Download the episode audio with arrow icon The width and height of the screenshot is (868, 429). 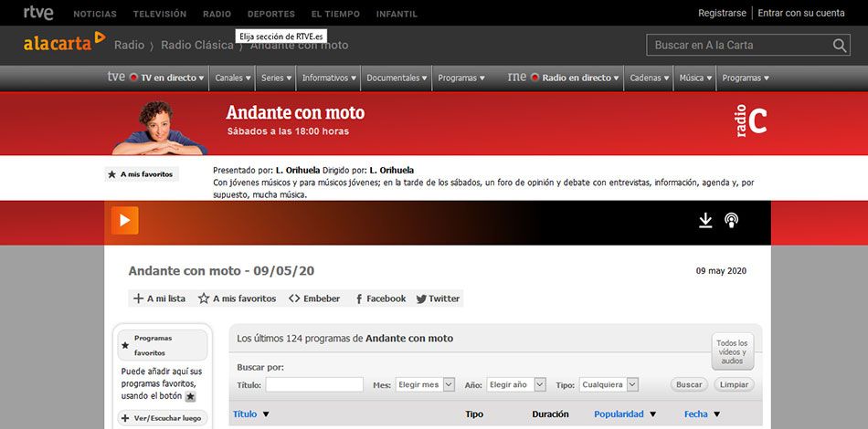coord(705,221)
